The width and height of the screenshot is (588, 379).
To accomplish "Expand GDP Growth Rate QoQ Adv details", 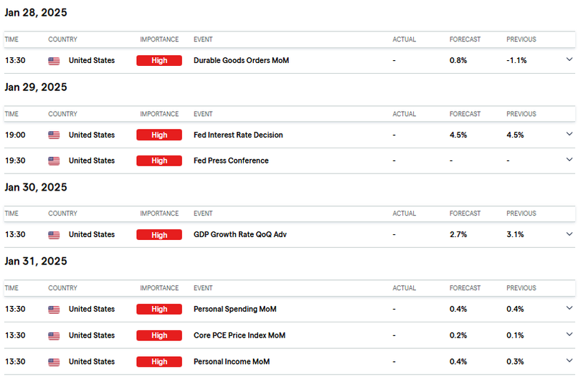I will pos(569,234).
